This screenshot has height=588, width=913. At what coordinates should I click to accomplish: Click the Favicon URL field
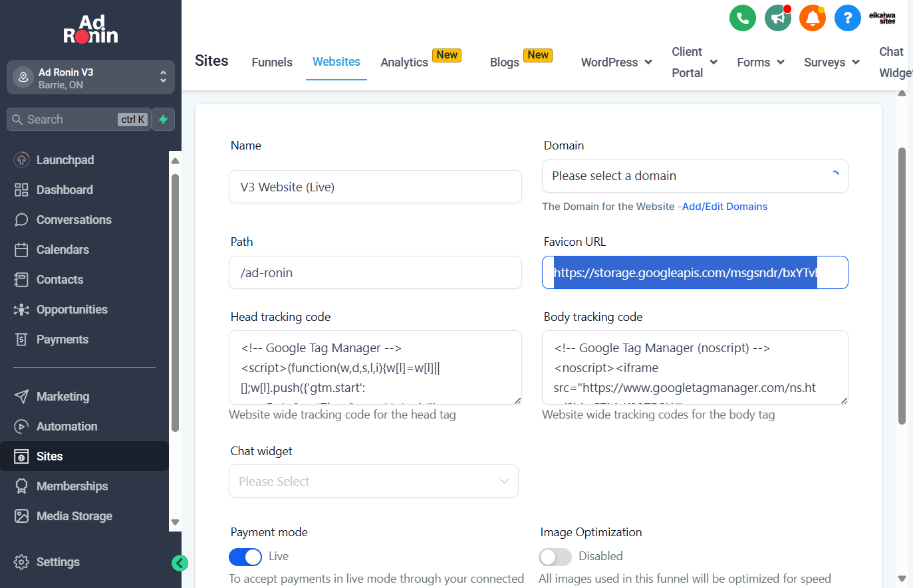(x=695, y=272)
